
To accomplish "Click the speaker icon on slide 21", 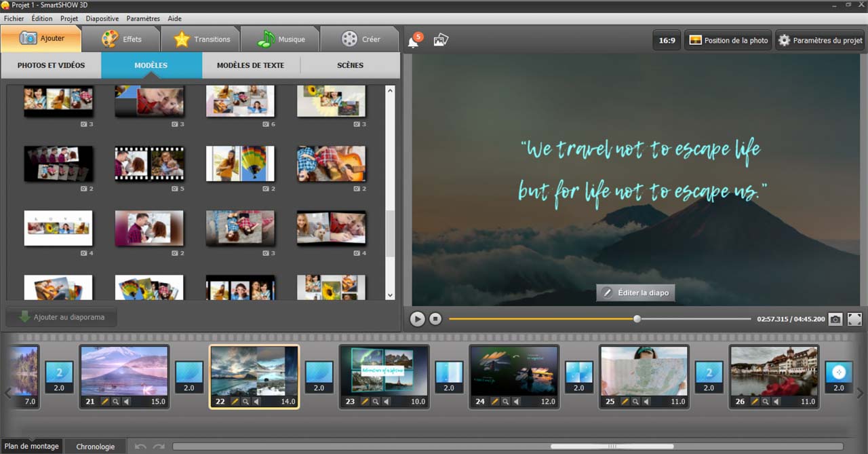I will point(125,402).
